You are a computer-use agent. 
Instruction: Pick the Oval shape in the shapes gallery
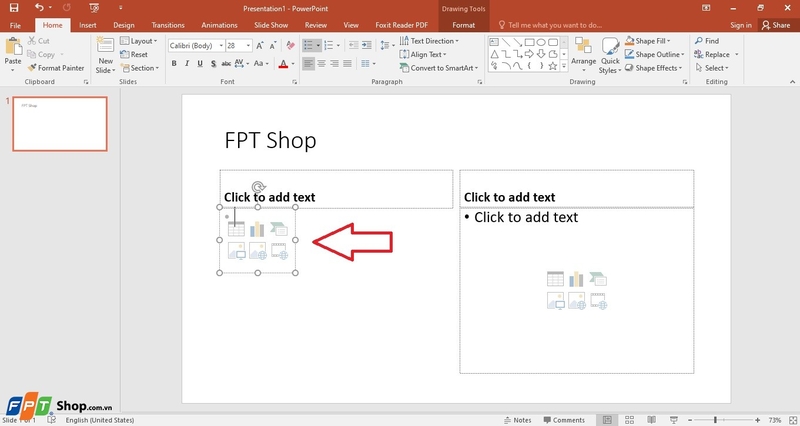pyautogui.click(x=541, y=42)
